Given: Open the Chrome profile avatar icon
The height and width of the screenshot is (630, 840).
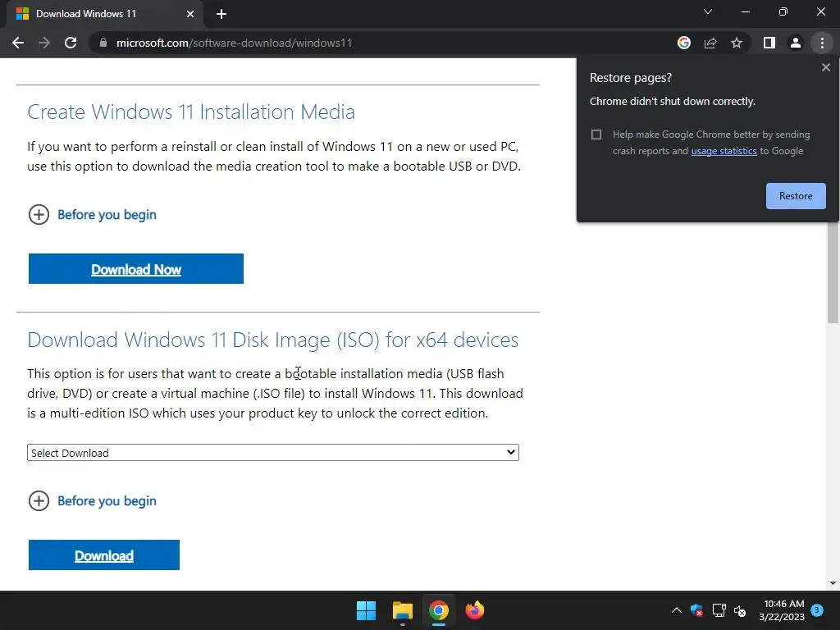Looking at the screenshot, I should tap(796, 43).
